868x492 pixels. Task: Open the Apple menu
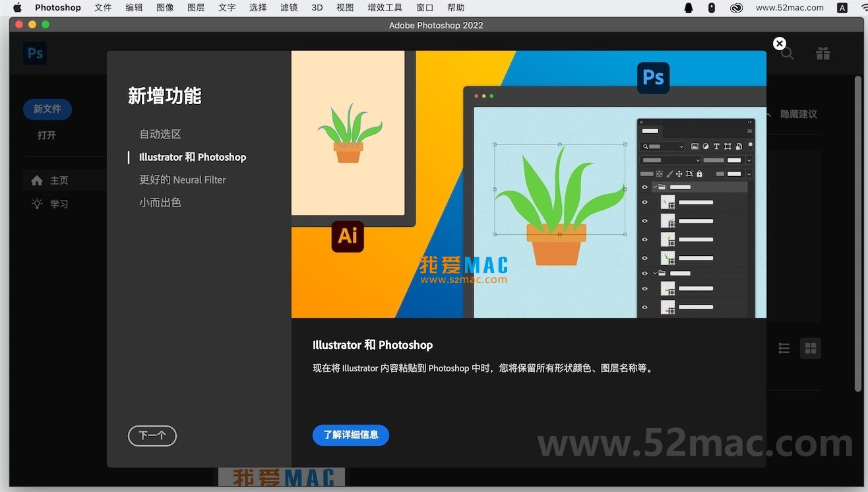17,8
